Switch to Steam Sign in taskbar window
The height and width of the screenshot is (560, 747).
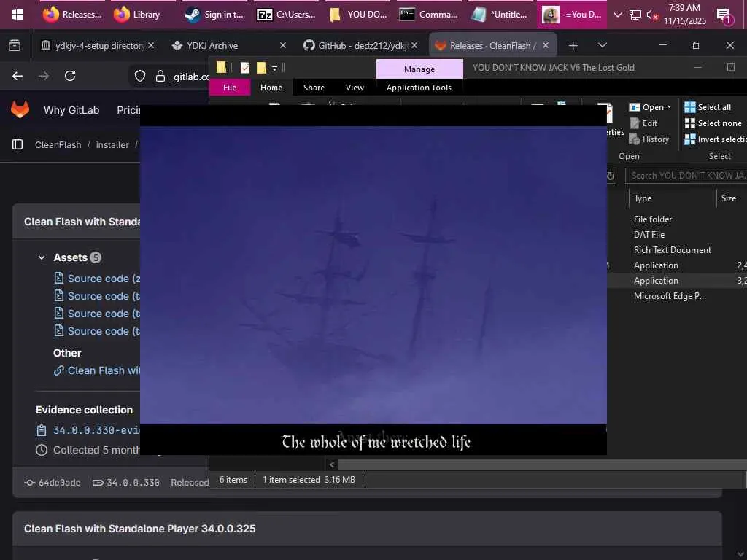click(x=214, y=15)
